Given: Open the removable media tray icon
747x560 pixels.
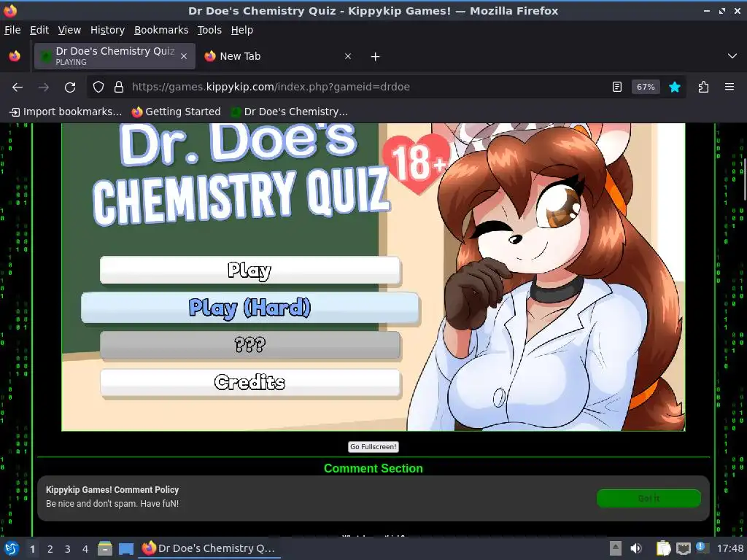Looking at the screenshot, I should [x=616, y=548].
